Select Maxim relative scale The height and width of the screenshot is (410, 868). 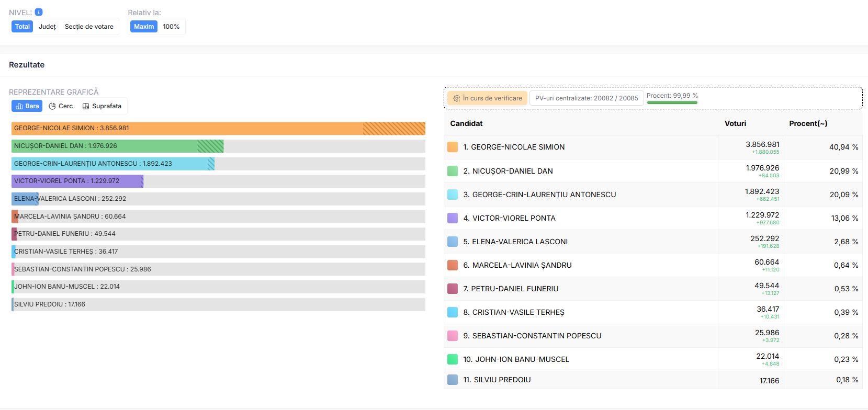[x=144, y=27]
